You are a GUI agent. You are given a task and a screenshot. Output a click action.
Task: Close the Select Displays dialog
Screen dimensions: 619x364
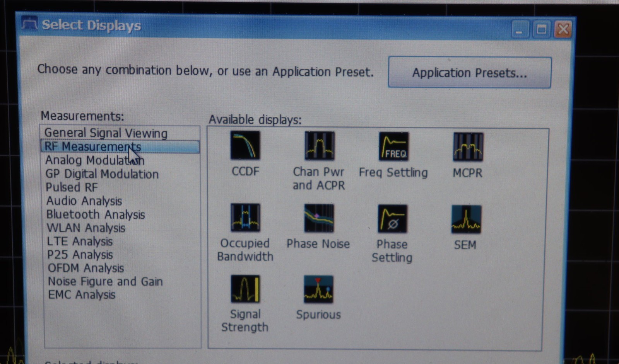563,29
